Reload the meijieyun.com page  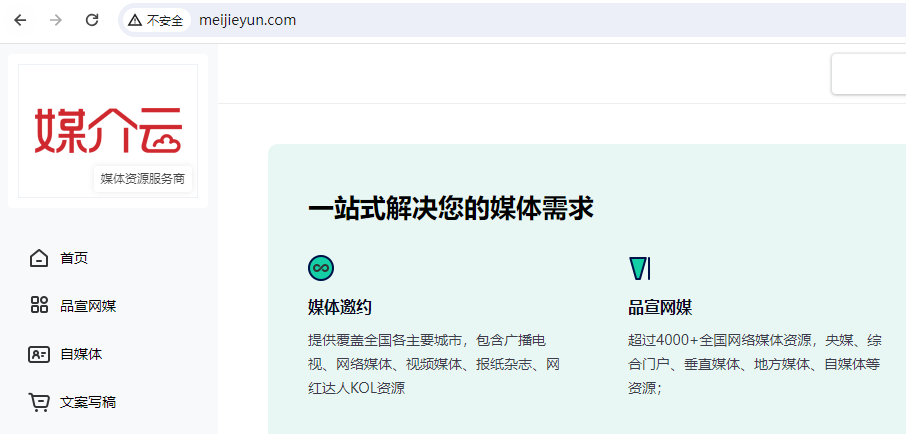pyautogui.click(x=92, y=20)
